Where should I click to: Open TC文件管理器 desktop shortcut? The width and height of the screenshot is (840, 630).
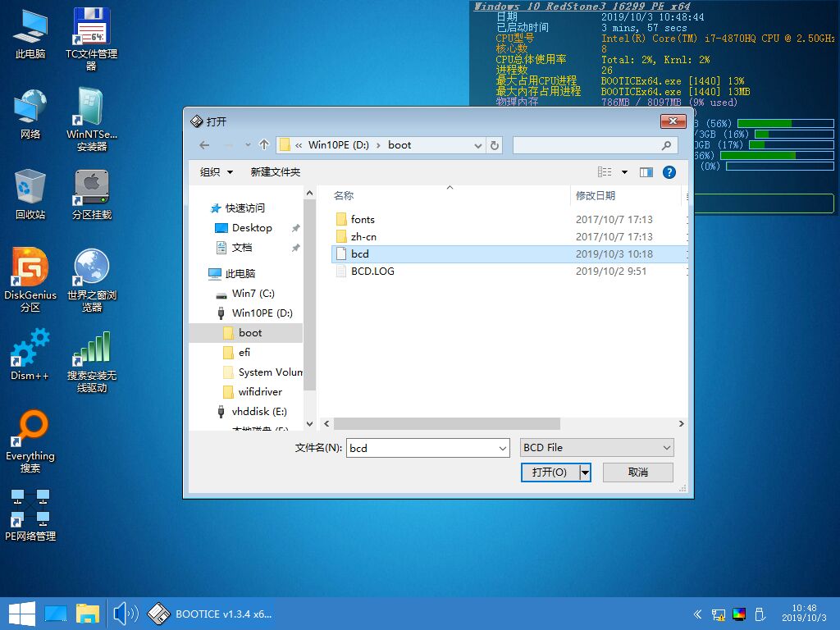92,39
